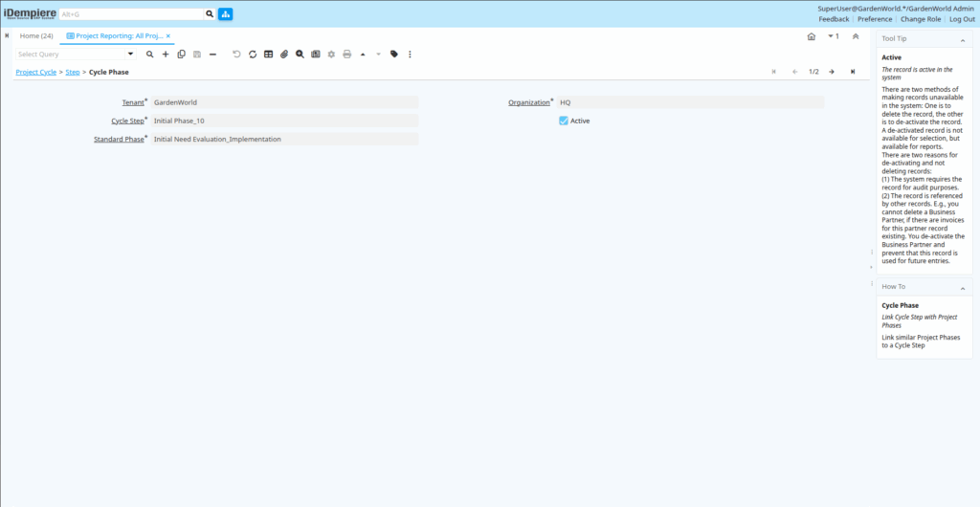The width and height of the screenshot is (980, 507).
Task: Print using the printer icon
Action: point(346,55)
